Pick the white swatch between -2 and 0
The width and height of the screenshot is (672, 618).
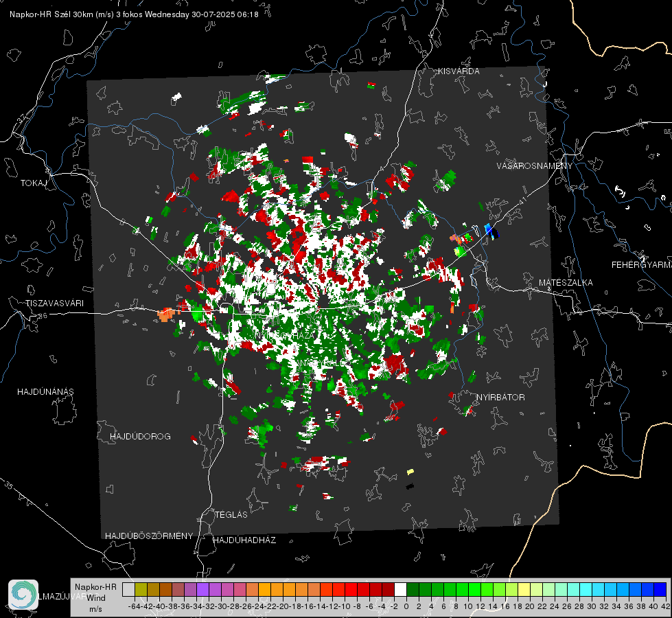click(x=400, y=589)
